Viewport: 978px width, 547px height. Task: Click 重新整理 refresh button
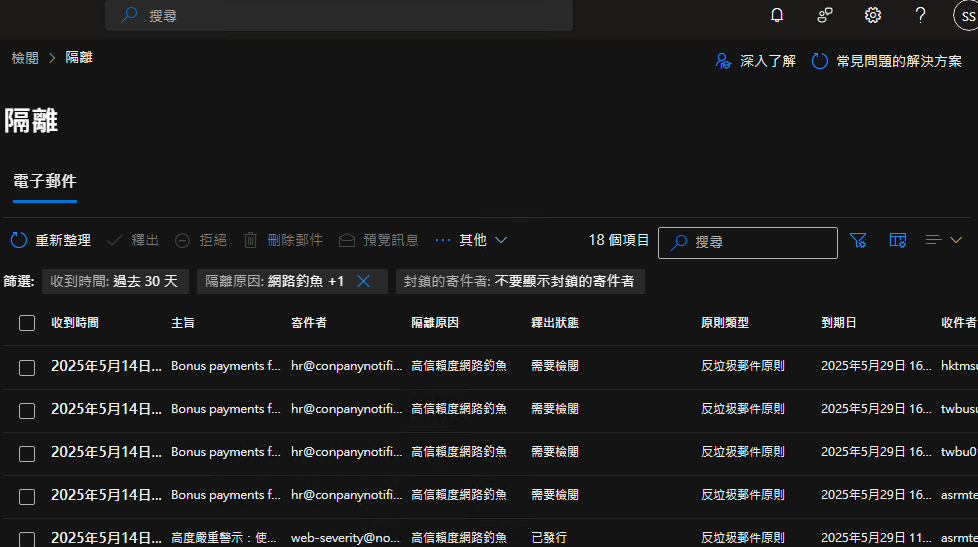51,240
